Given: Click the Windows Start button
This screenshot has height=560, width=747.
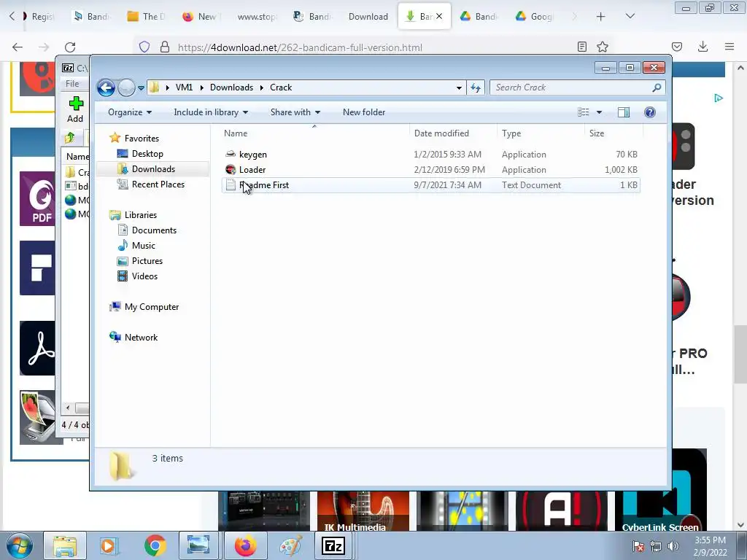Looking at the screenshot, I should pyautogui.click(x=19, y=545).
